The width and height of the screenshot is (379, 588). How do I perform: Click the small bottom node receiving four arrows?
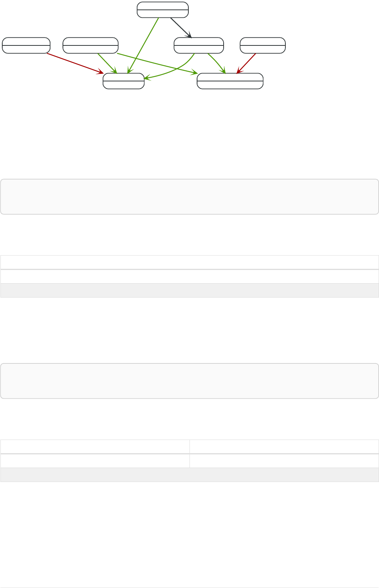click(124, 81)
